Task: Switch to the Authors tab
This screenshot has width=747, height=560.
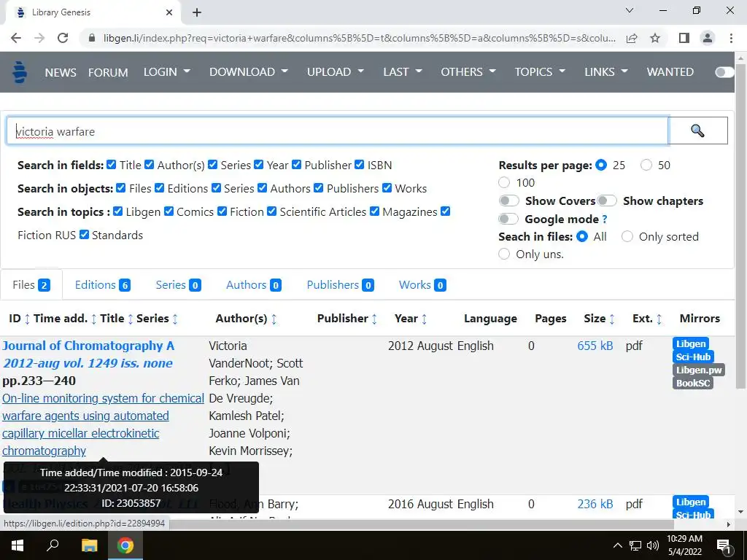Action: 253,285
